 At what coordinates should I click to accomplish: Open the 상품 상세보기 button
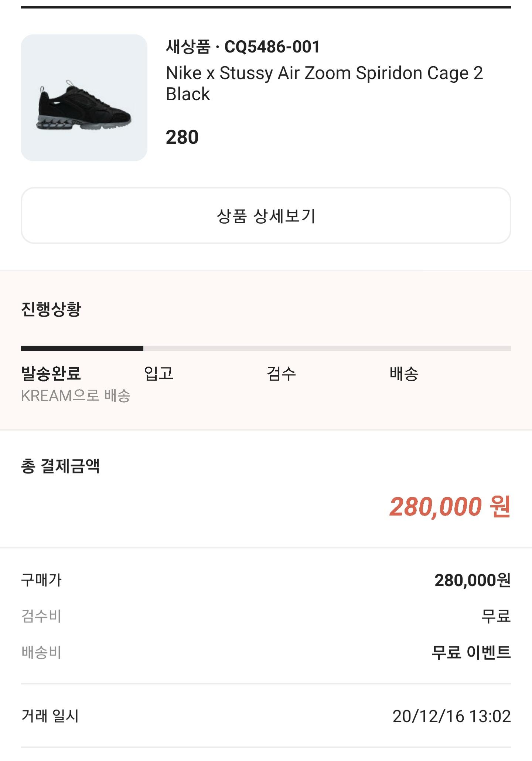266,216
